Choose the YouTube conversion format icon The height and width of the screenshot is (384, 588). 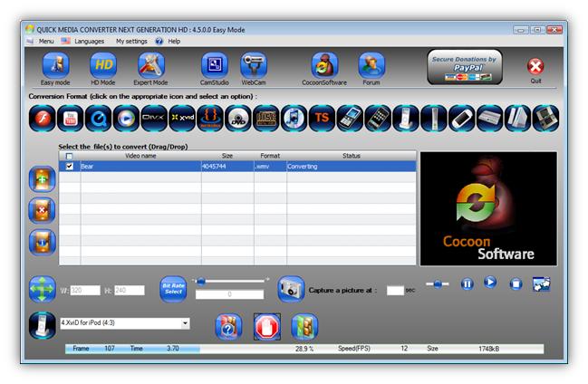click(70, 118)
